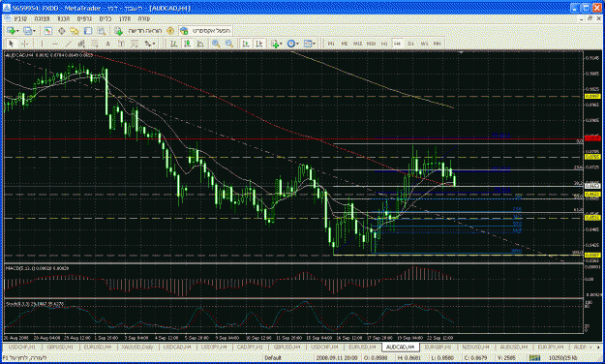
Task: Click the Zoom In magnifier icon
Action: [216, 44]
